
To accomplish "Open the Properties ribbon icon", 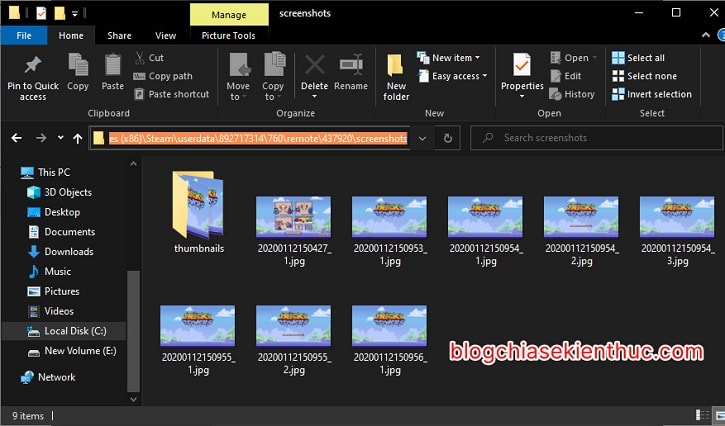I will (x=522, y=65).
